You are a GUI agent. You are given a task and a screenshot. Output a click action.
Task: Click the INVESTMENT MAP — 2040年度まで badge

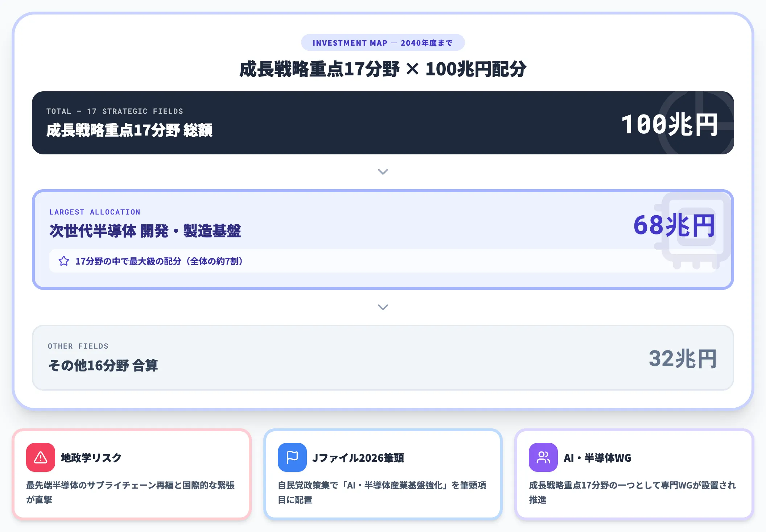383,43
